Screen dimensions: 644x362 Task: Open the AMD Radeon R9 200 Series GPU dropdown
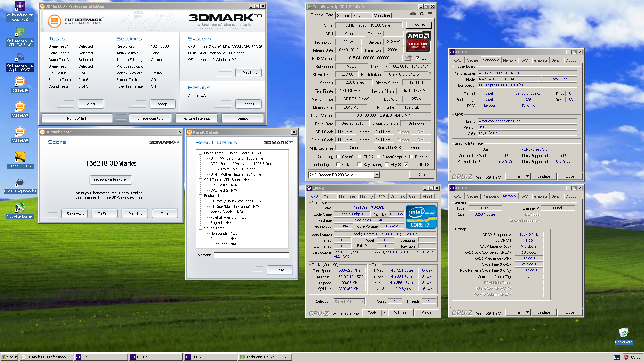[x=377, y=175]
